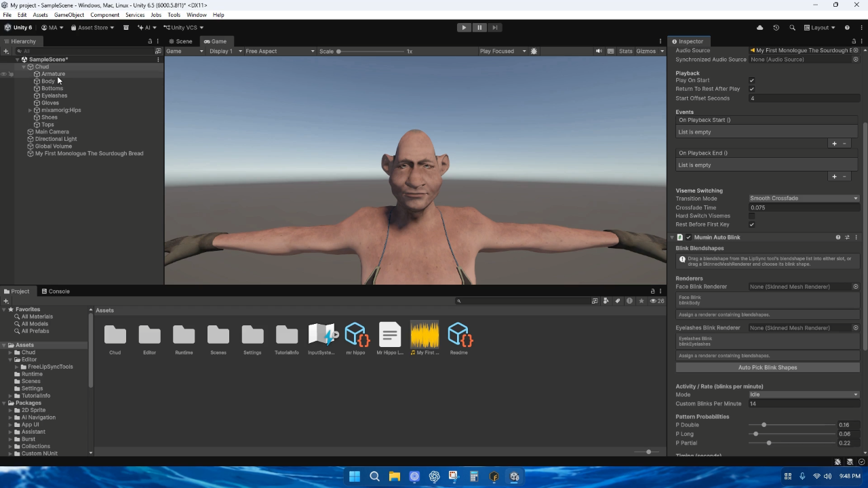Add an On Playback Start event entry
The image size is (868, 488).
(834, 144)
